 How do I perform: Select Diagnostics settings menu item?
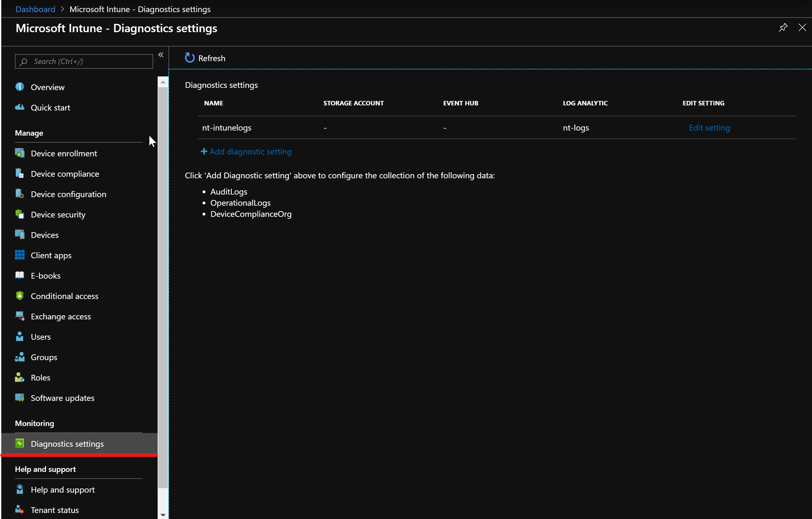(79, 444)
